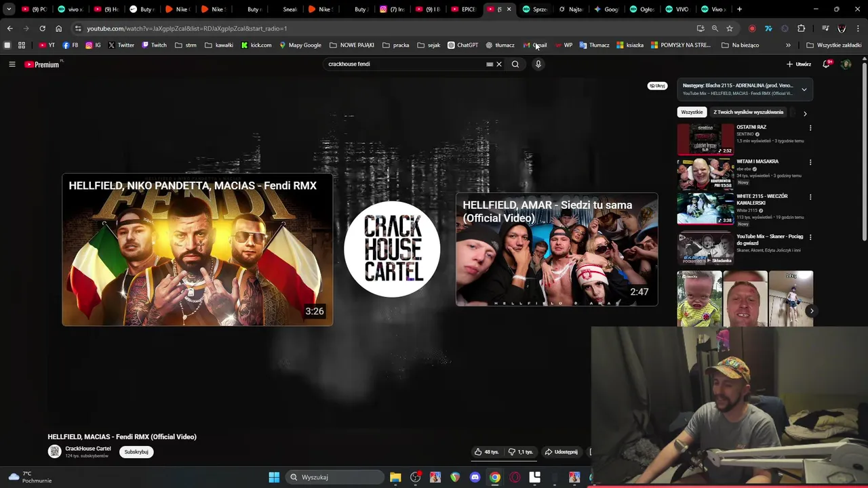The image size is (868, 488).
Task: Click the Subskrybuj button
Action: tap(136, 452)
